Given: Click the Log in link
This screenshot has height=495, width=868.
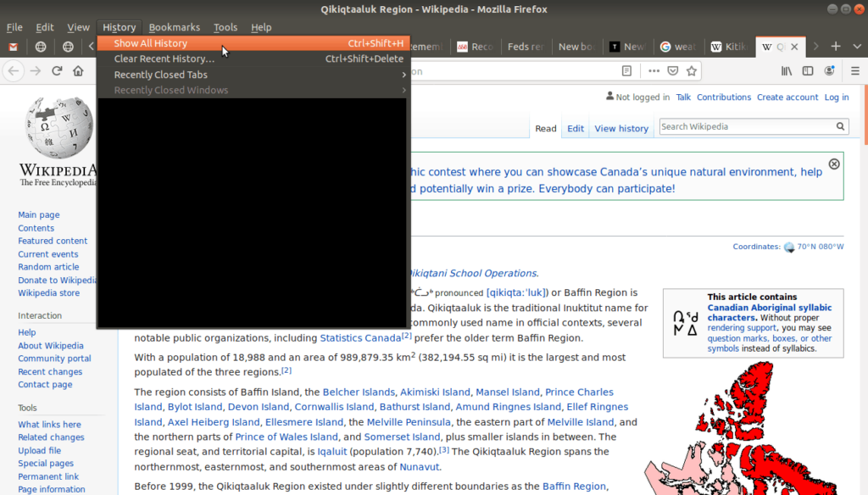Looking at the screenshot, I should [x=837, y=97].
